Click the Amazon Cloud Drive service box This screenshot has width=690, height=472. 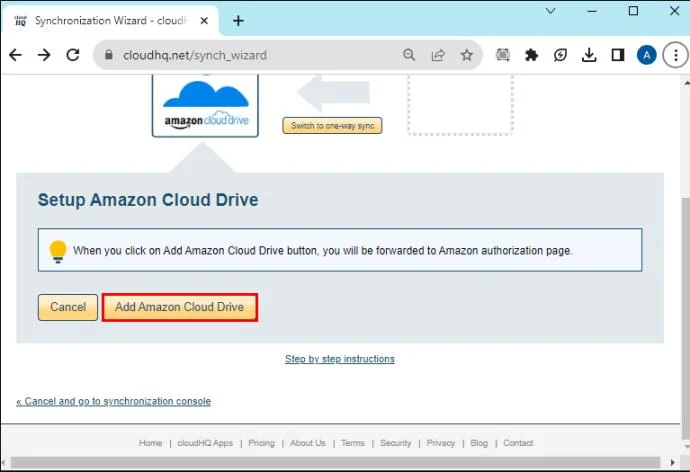pyautogui.click(x=205, y=106)
